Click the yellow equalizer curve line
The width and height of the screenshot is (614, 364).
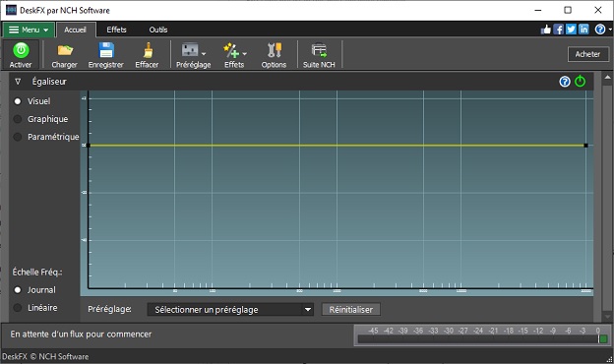click(x=338, y=146)
